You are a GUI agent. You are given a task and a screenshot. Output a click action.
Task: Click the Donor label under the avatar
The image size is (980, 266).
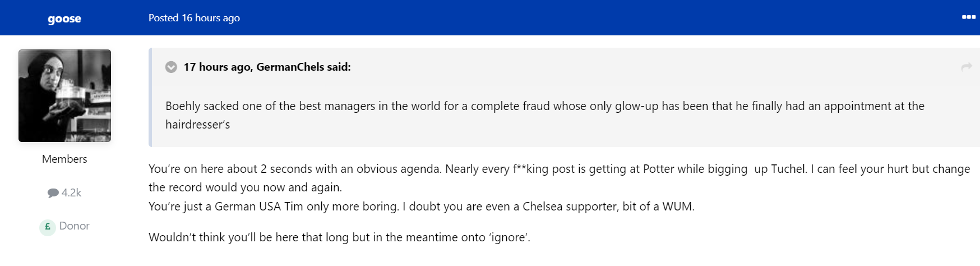75,226
